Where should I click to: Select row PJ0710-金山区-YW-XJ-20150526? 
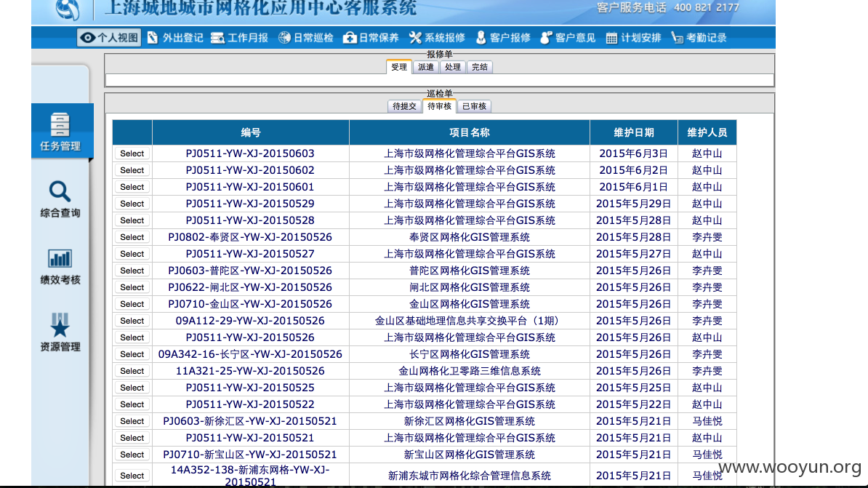coord(132,304)
